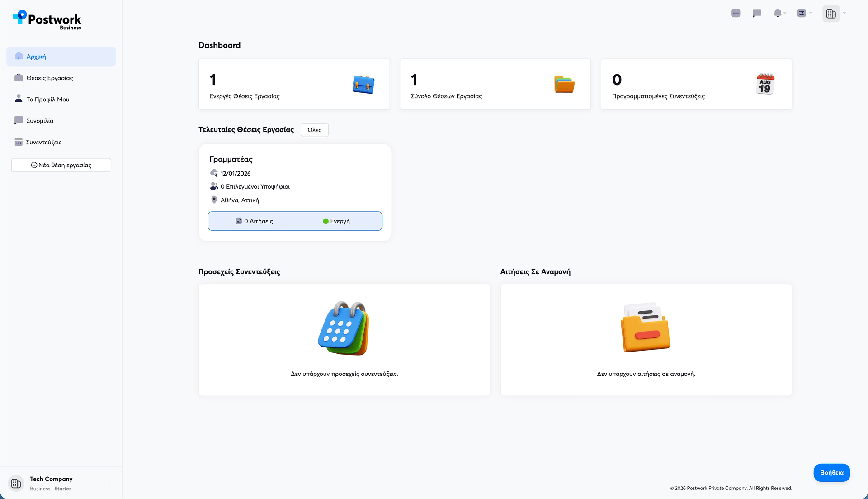This screenshot has height=499, width=868.
Task: Open Θέσεις Εργασίας in sidebar
Action: pos(49,78)
